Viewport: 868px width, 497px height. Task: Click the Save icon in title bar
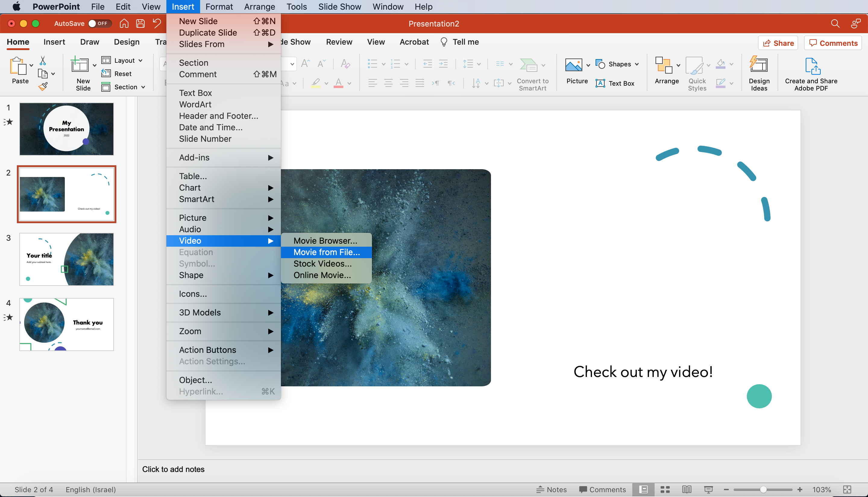(140, 24)
